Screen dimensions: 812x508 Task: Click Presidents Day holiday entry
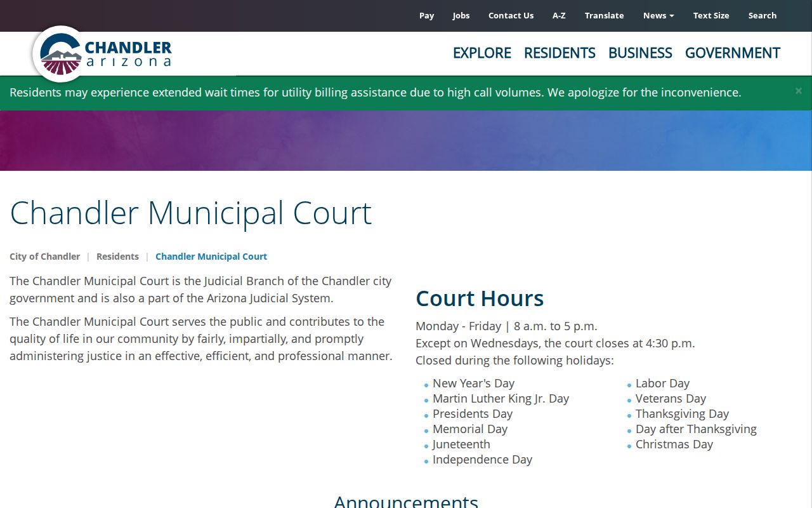473,414
